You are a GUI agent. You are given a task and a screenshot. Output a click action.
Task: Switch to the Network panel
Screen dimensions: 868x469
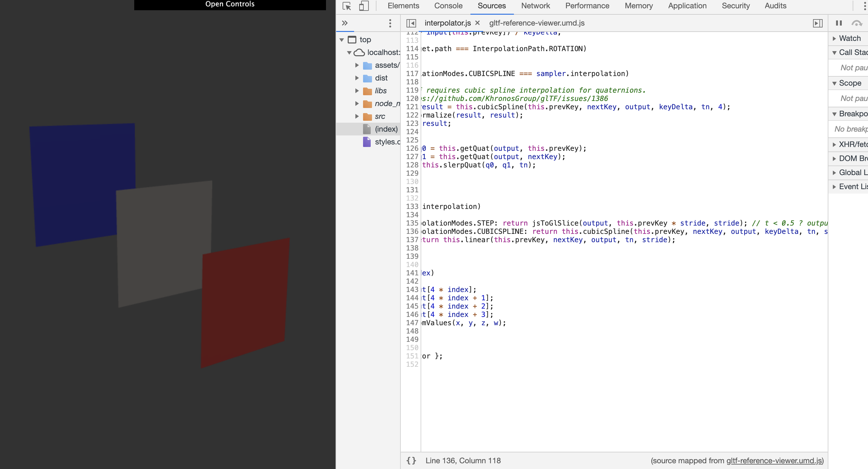(x=535, y=6)
